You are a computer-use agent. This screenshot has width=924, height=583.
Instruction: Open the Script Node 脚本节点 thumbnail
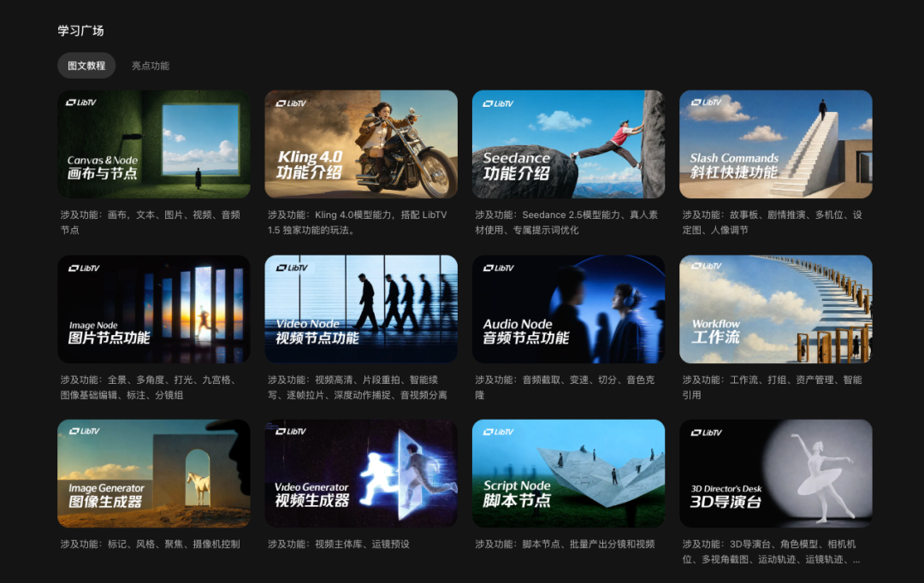click(569, 474)
